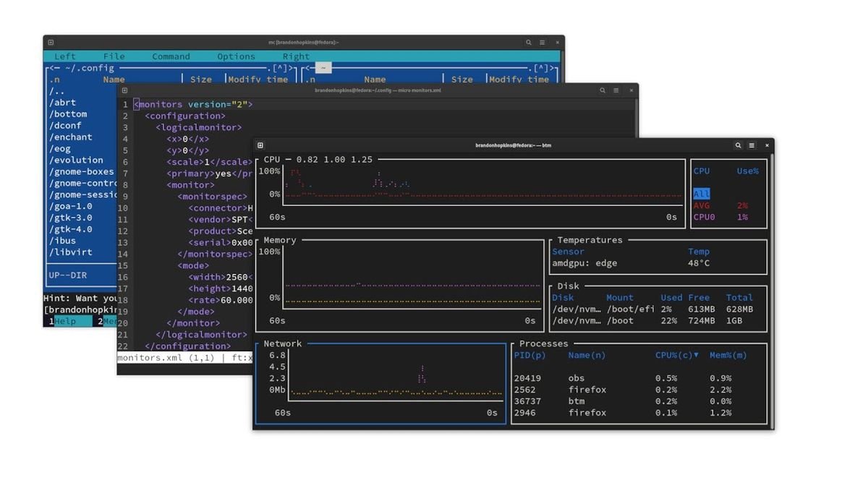The image size is (868, 488).
Task: Toggle the CPU0 entry in the CPU legend
Action: tap(703, 217)
